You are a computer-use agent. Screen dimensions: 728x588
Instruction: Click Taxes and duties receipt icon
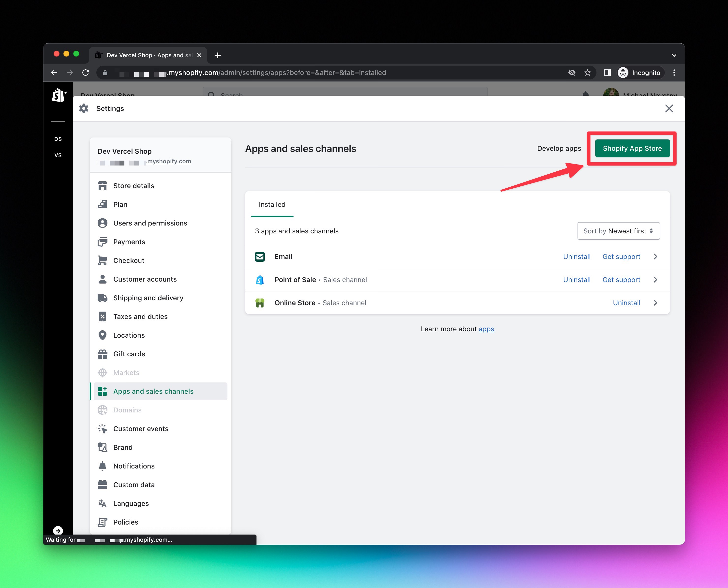(102, 316)
